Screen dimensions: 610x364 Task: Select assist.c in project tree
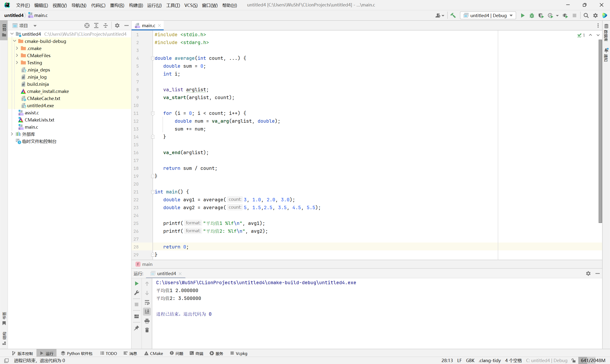point(32,113)
